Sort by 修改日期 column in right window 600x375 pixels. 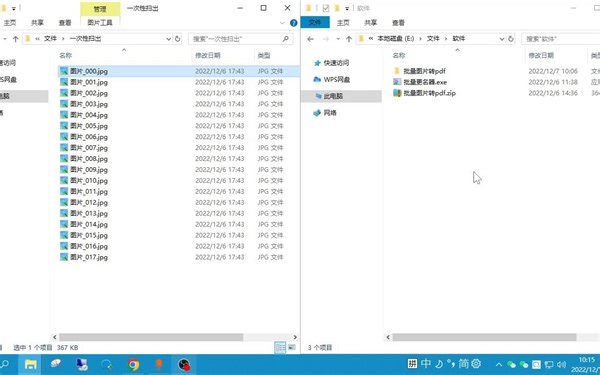(541, 55)
